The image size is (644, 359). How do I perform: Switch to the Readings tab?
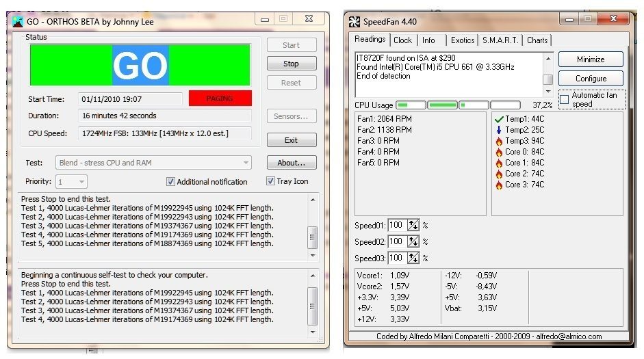click(x=370, y=39)
